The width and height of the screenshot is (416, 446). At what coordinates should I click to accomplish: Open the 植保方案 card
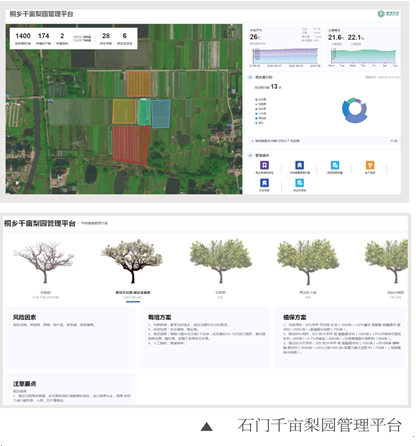click(x=340, y=337)
